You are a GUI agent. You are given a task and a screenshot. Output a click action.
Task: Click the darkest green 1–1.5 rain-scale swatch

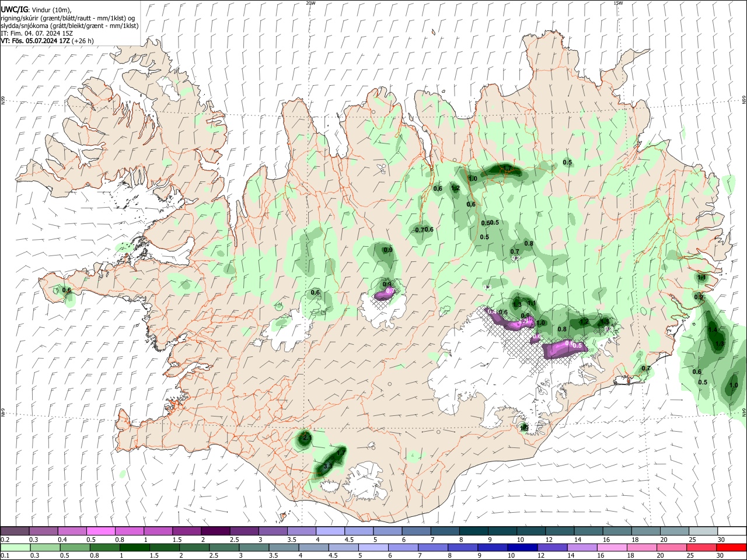pyautogui.click(x=135, y=548)
